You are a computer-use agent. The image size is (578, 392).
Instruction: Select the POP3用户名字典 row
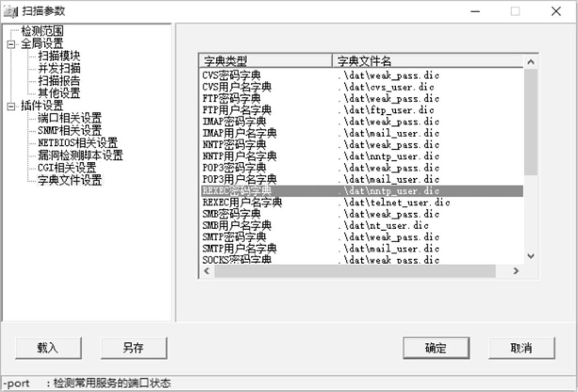pos(362,179)
